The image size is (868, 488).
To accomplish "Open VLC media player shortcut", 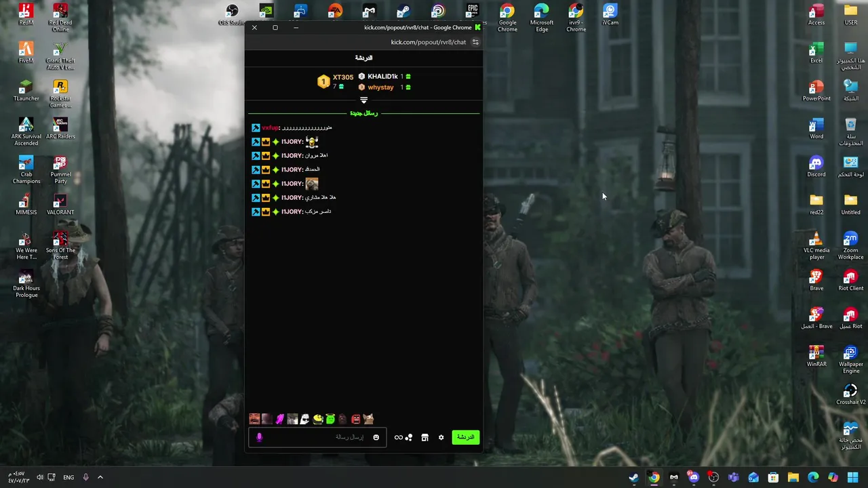I will 816,245.
